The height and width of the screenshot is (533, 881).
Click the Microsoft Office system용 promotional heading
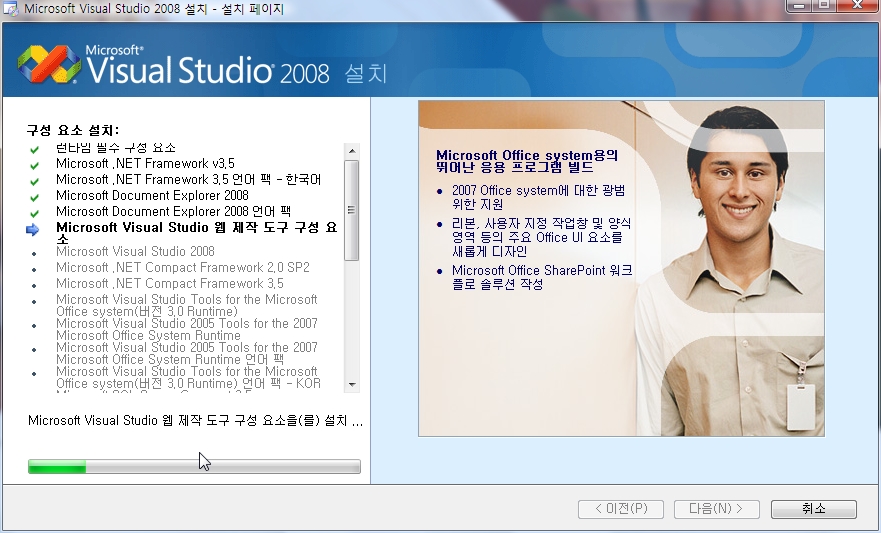point(527,161)
